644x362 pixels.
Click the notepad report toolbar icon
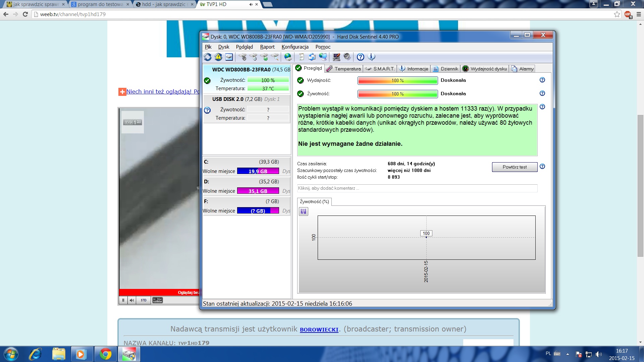tap(301, 57)
